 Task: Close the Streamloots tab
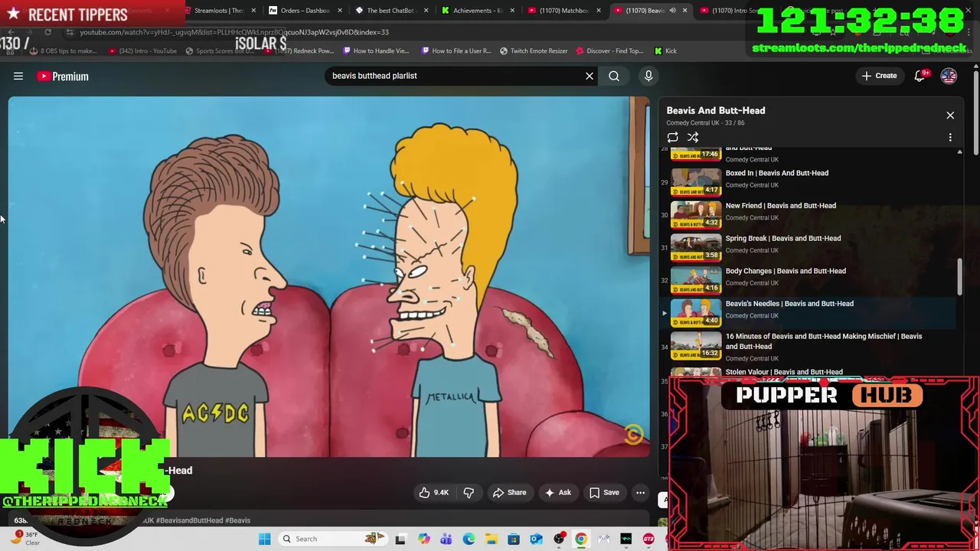(x=253, y=11)
